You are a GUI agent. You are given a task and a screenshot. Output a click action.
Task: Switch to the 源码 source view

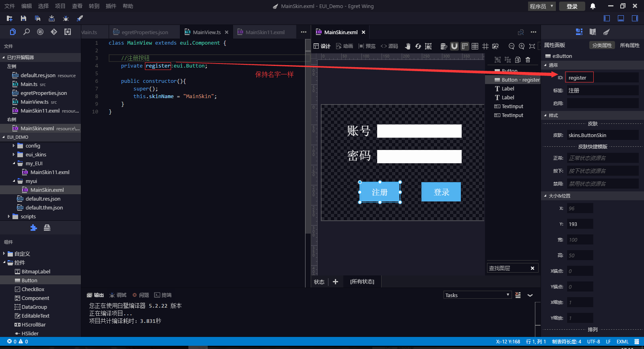[389, 46]
